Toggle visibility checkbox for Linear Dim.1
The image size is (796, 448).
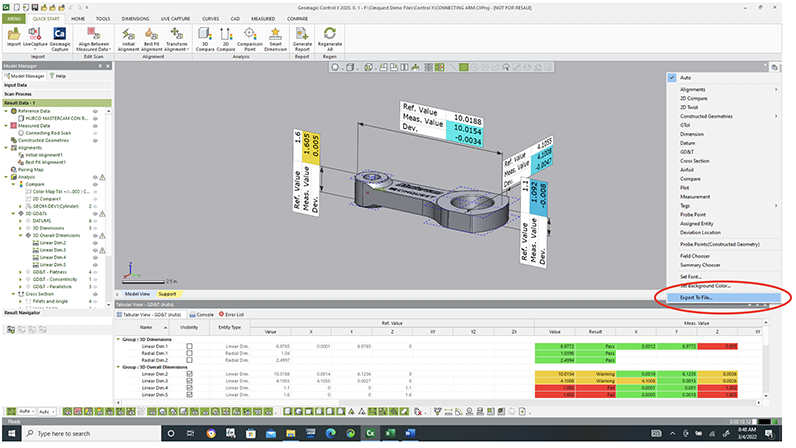(189, 346)
